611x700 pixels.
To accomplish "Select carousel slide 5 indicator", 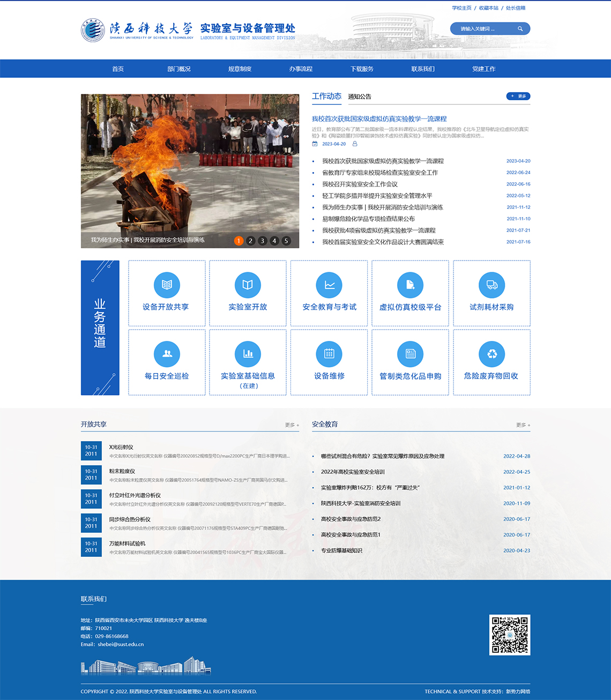I will point(286,241).
